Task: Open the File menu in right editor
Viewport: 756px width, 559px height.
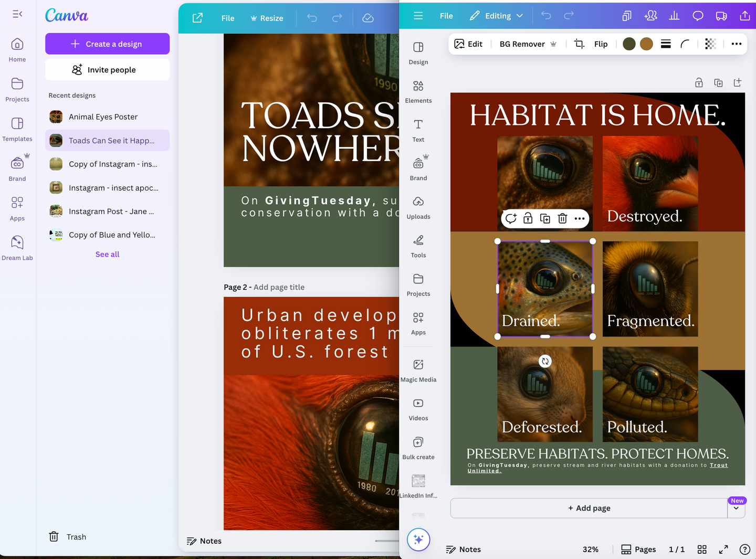Action: pyautogui.click(x=446, y=16)
